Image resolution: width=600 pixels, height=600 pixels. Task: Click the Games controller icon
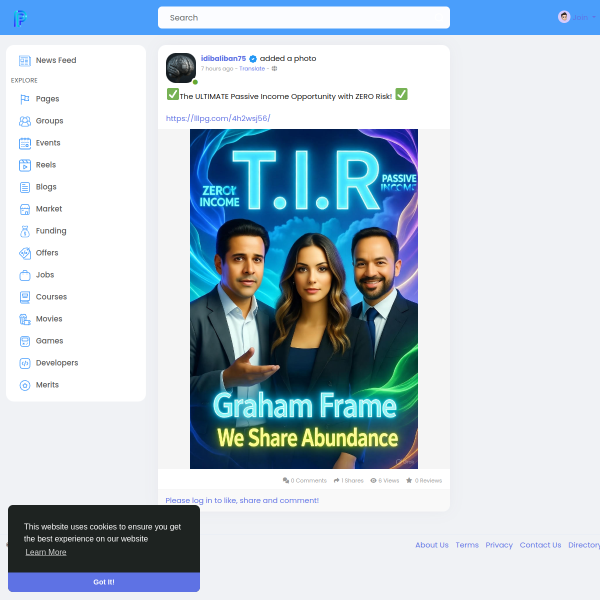pyautogui.click(x=25, y=341)
